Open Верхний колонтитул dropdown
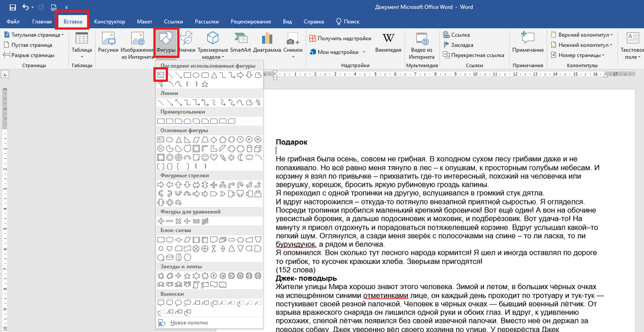Screen dimensions: 644x332 (x=581, y=35)
